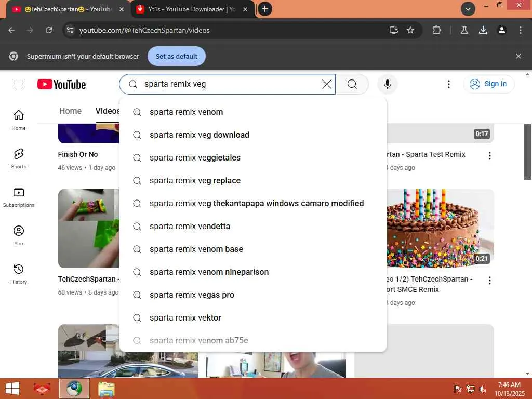Open Subscriptions from the sidebar
This screenshot has height=399, width=532.
point(19,197)
